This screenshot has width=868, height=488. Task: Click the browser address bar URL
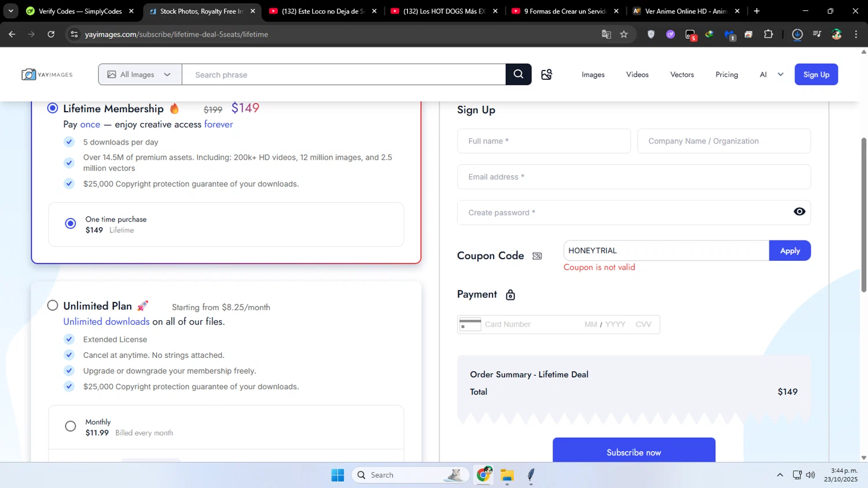click(x=176, y=34)
